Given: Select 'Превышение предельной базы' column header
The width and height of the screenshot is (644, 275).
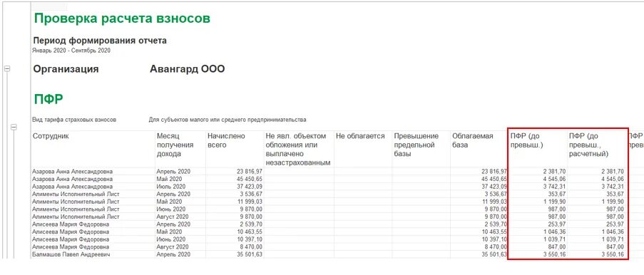Looking at the screenshot, I should (416, 145).
